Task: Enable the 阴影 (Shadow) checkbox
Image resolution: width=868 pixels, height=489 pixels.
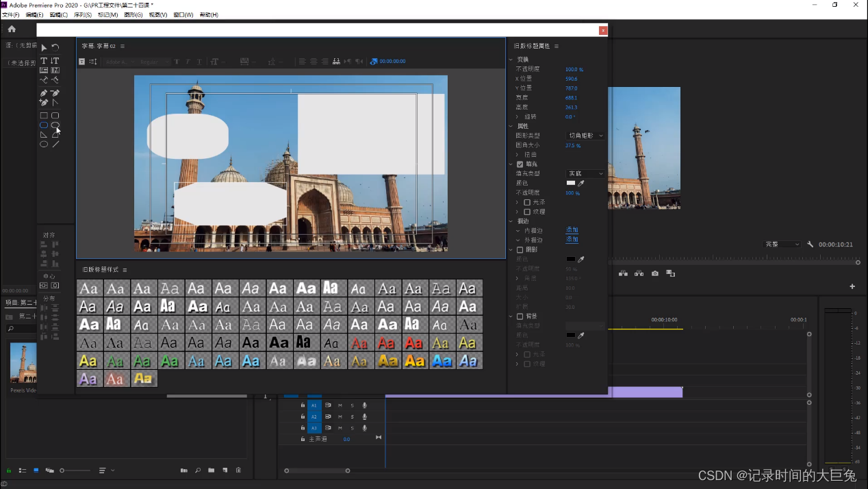Action: click(520, 250)
